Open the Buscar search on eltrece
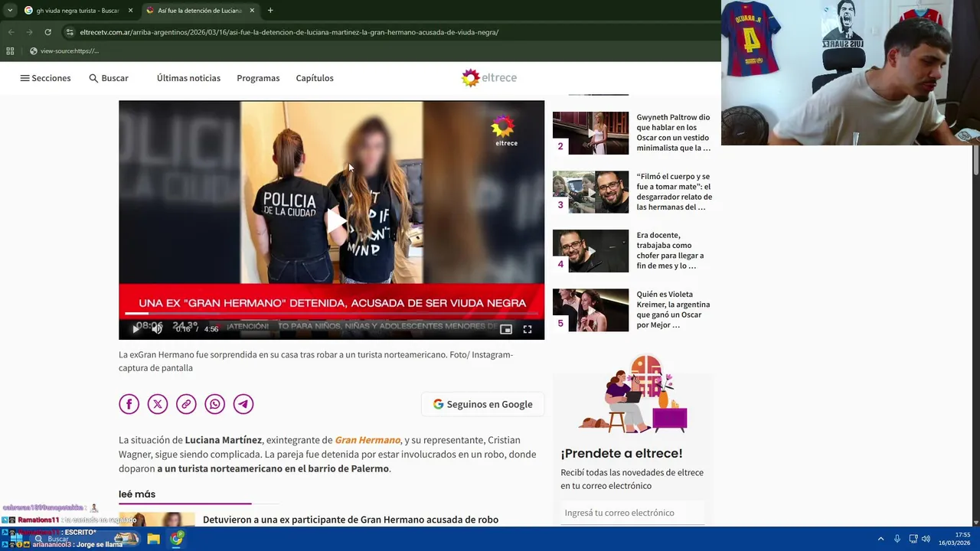 (109, 78)
